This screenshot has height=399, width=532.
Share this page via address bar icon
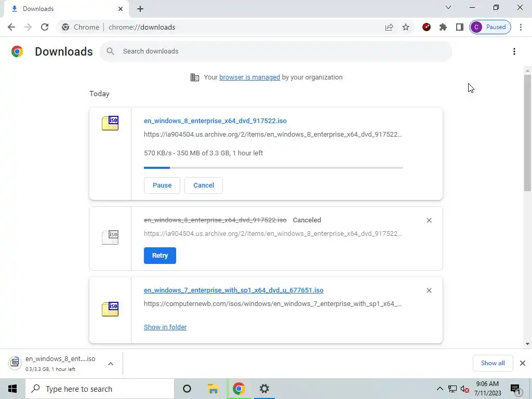[x=389, y=27]
